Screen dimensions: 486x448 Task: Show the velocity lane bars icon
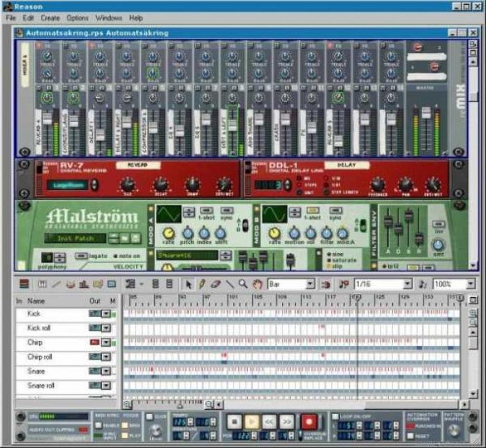pos(84,284)
